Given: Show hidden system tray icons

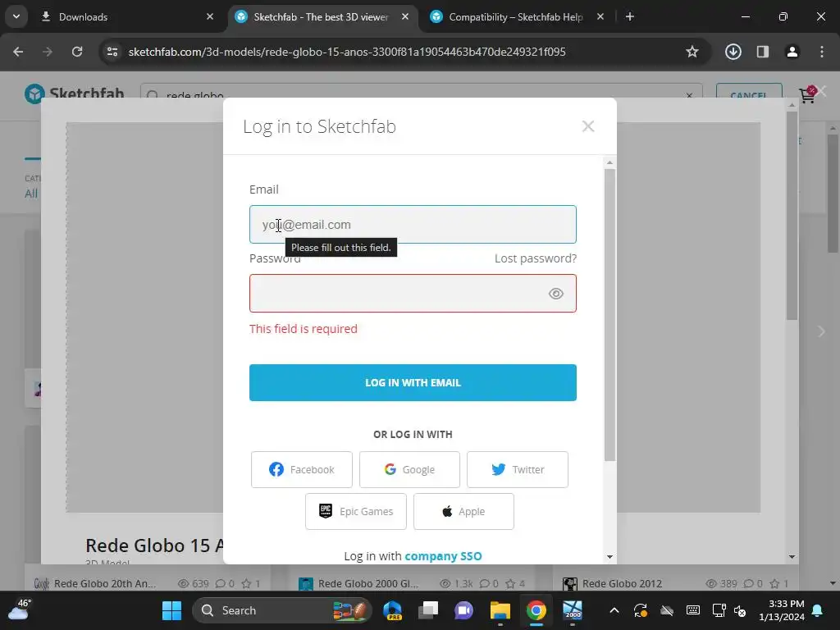Looking at the screenshot, I should pyautogui.click(x=614, y=610).
